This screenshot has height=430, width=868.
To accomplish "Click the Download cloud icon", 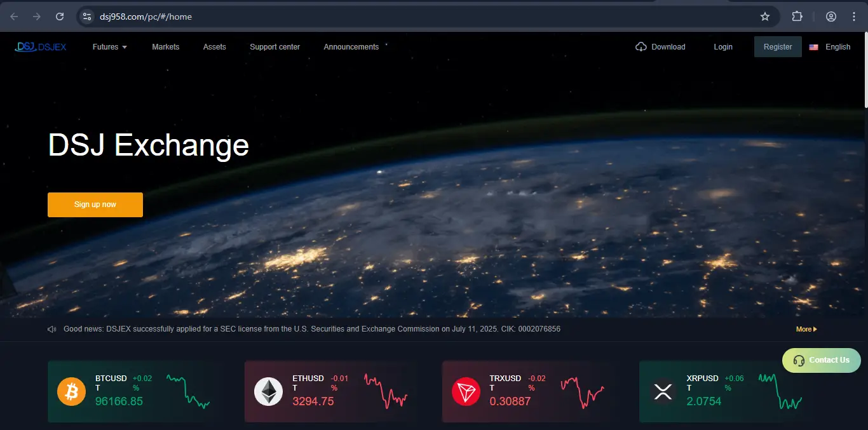I will 641,47.
